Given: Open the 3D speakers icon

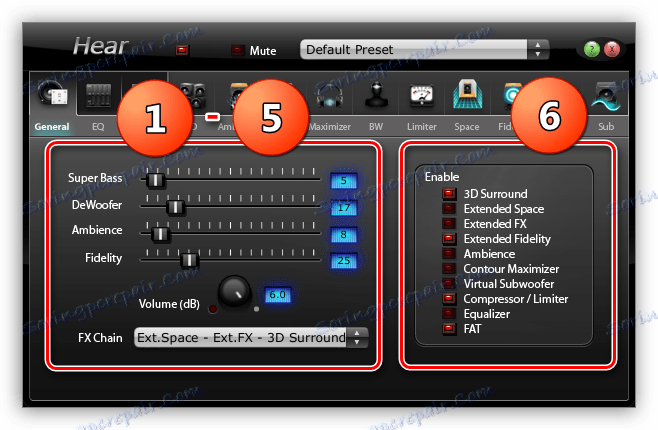Looking at the screenshot, I should (194, 95).
